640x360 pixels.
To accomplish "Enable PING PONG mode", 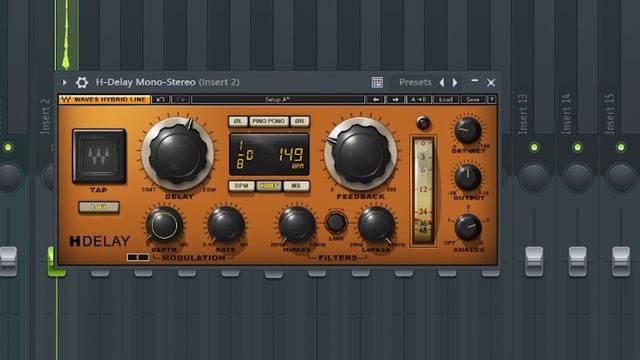I will [269, 121].
